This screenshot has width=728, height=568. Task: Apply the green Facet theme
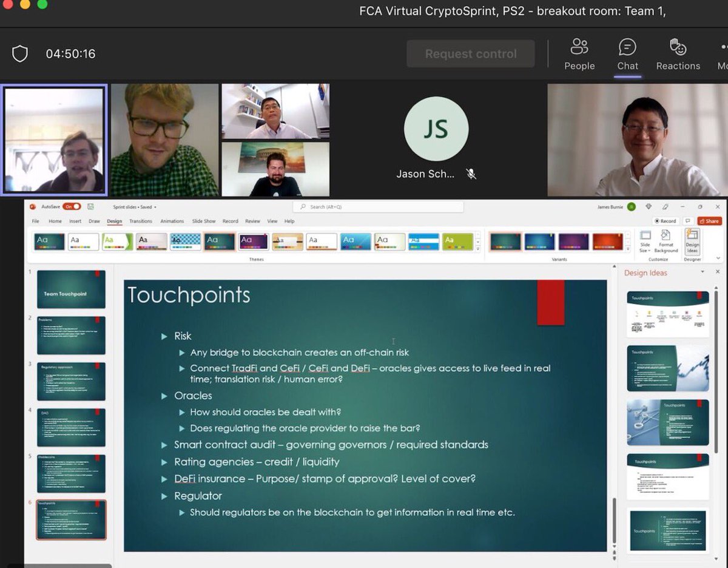[117, 242]
